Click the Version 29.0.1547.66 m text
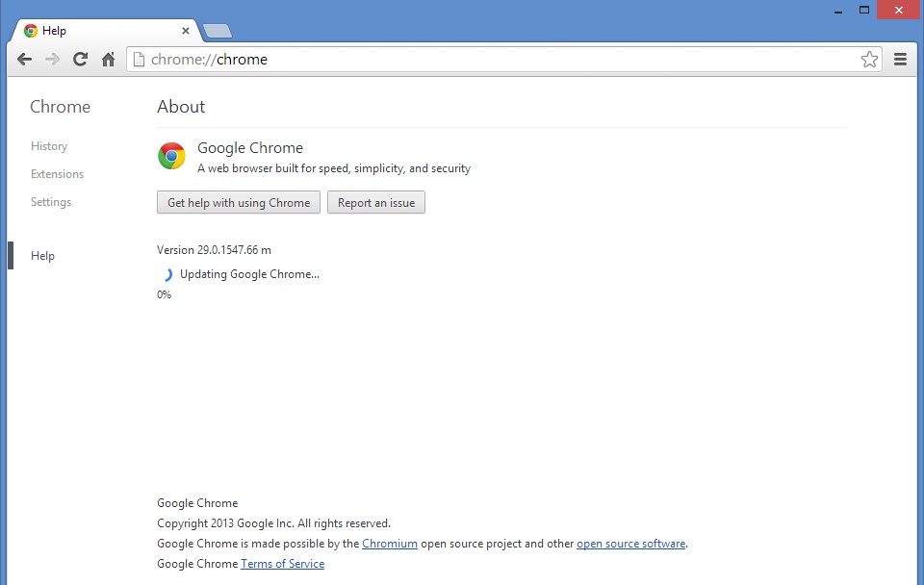Viewport: 924px width, 585px height. point(214,250)
